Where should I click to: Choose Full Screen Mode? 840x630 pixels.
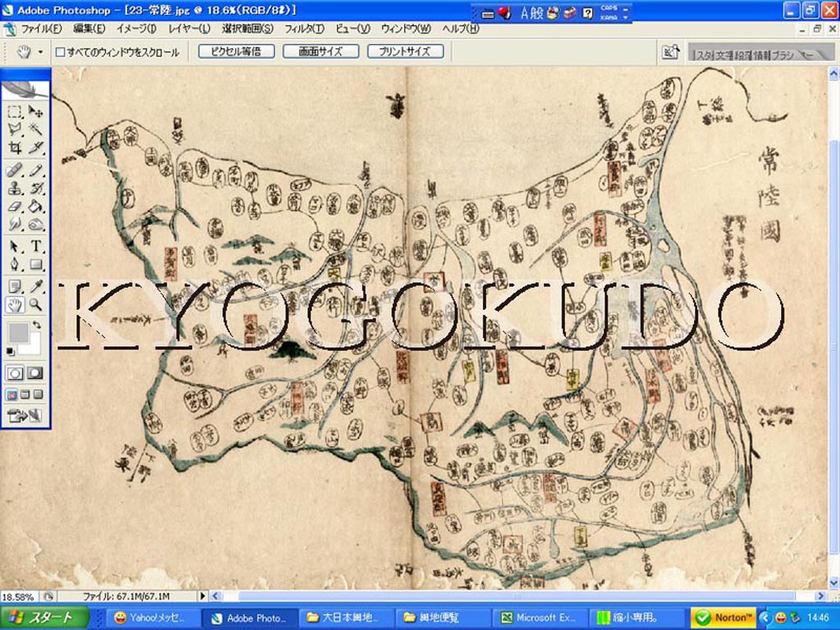(x=38, y=395)
